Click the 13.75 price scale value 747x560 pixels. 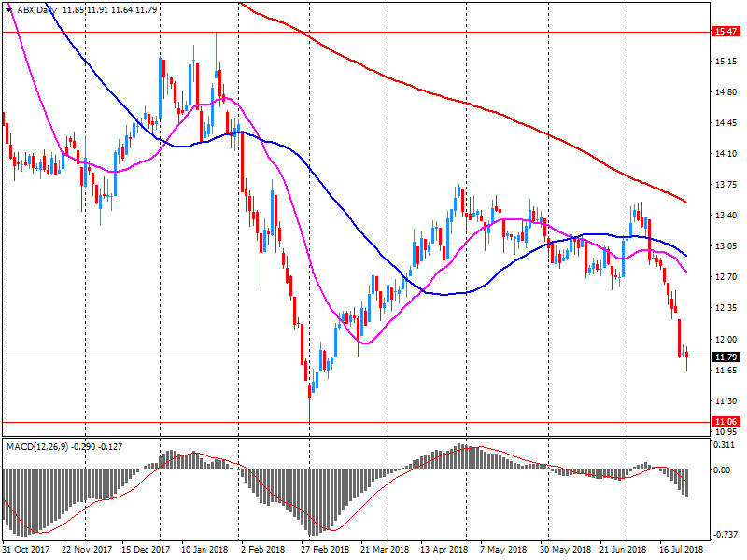click(x=726, y=184)
